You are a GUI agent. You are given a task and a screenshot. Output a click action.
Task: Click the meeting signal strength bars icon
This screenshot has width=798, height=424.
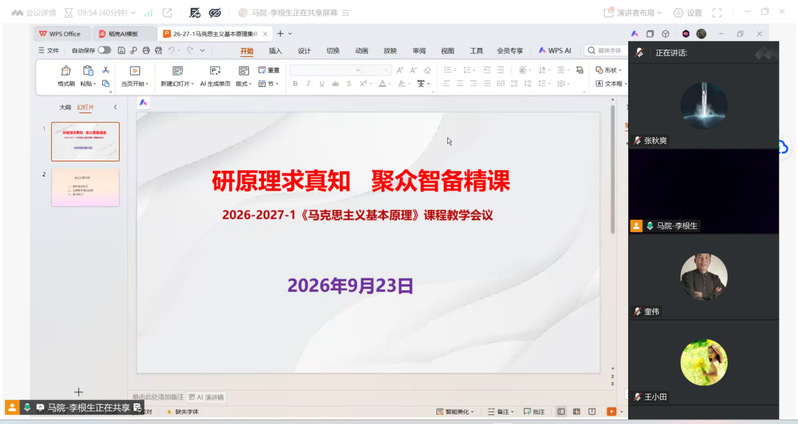[148, 13]
